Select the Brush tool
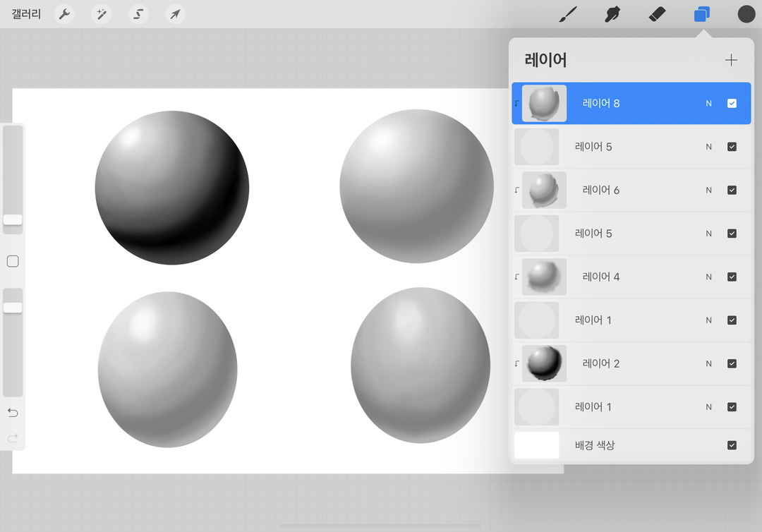This screenshot has height=532, width=762. 567,14
